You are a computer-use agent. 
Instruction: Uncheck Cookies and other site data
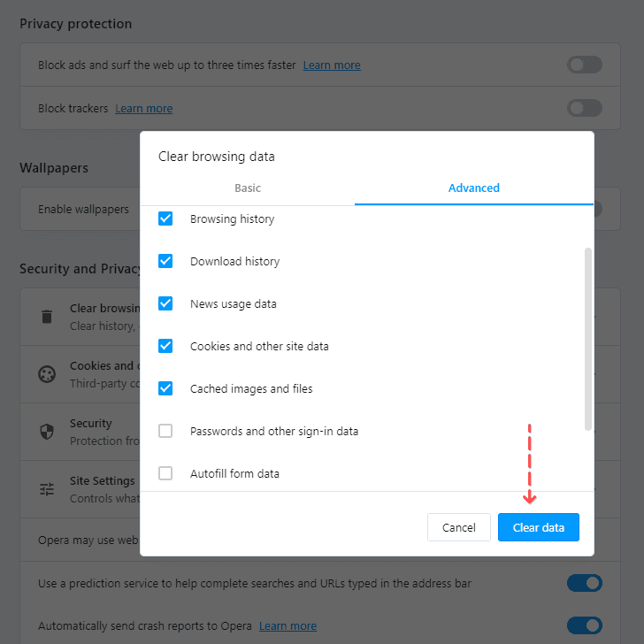click(165, 346)
